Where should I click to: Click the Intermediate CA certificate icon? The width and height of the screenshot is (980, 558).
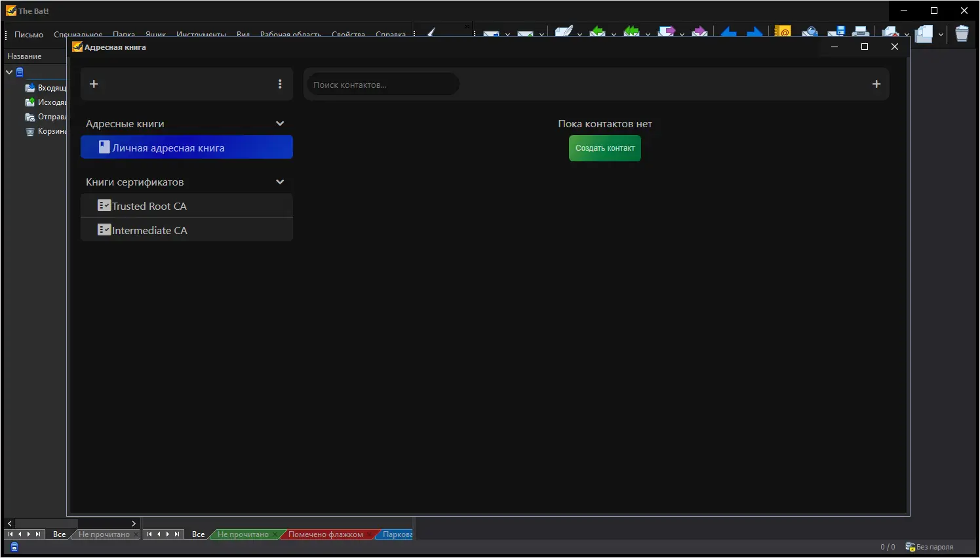click(104, 230)
